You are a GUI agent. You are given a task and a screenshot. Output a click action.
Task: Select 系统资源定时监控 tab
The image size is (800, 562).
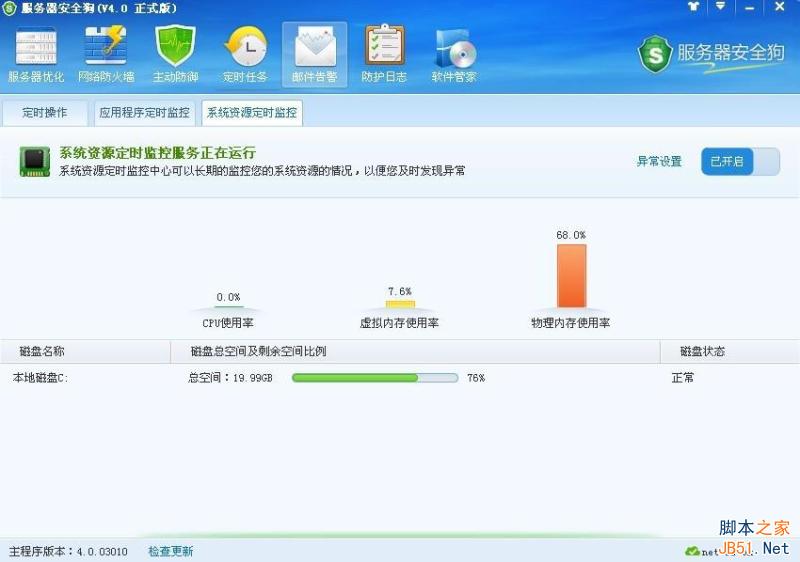[252, 113]
